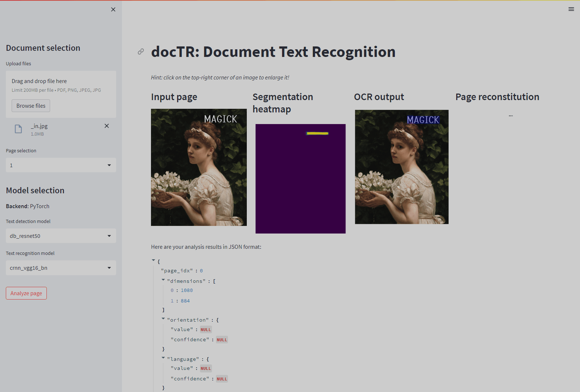Click the yellow detection bar in heatmap

[318, 133]
